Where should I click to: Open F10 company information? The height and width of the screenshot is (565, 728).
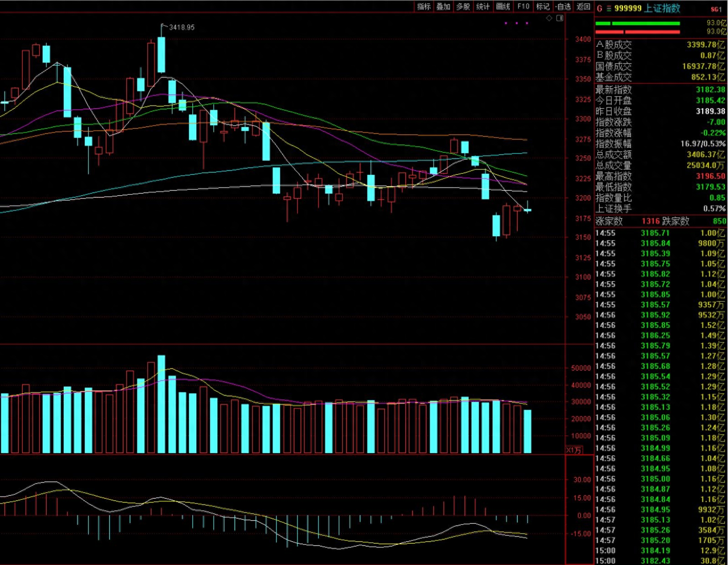(523, 6)
